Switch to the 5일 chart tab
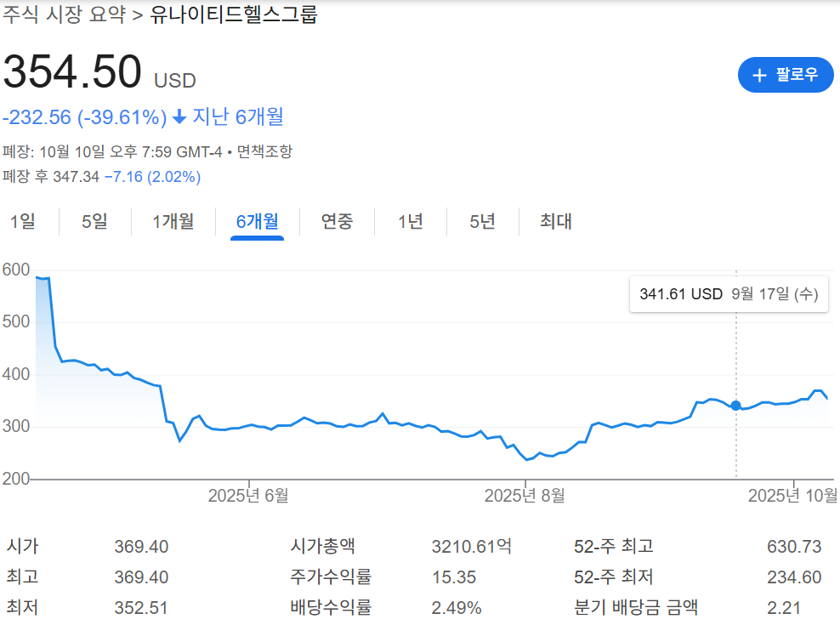 pos(94,221)
